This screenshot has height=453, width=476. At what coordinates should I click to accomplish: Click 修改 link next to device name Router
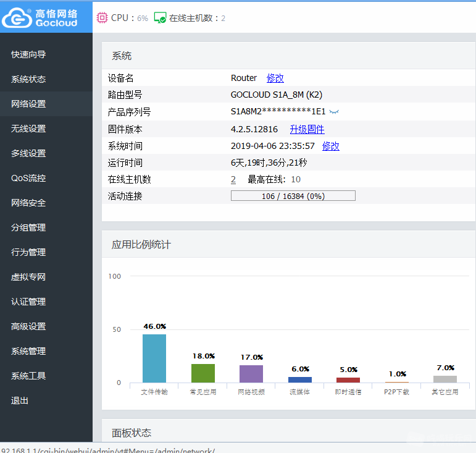[275, 78]
